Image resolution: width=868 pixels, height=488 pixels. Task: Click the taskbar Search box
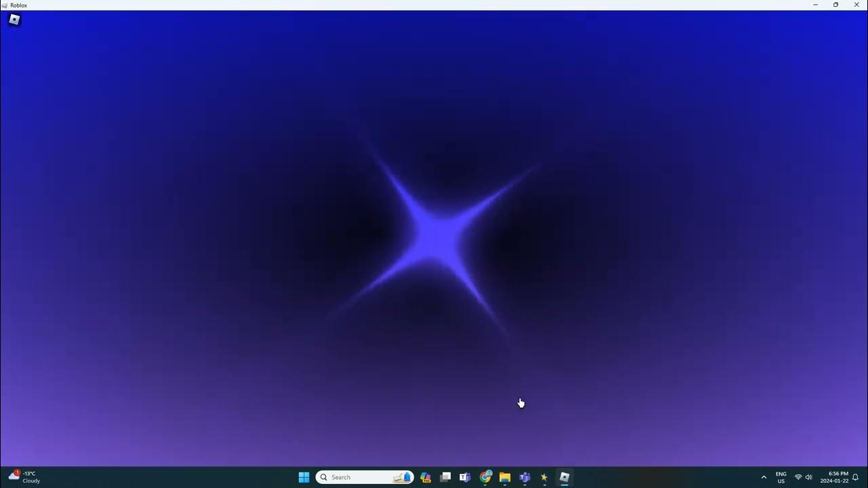[x=365, y=477]
